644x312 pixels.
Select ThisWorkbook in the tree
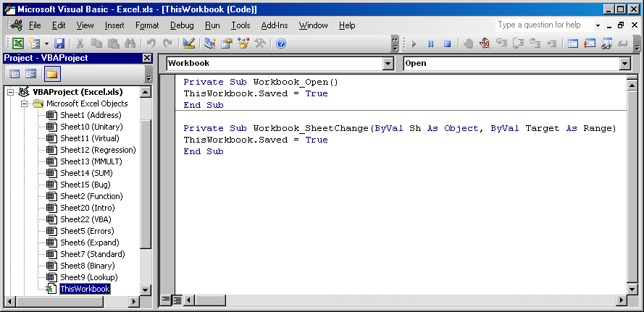tap(85, 289)
